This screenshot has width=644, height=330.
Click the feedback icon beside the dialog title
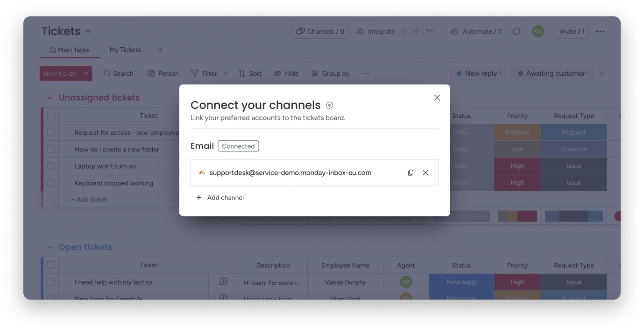click(x=330, y=105)
